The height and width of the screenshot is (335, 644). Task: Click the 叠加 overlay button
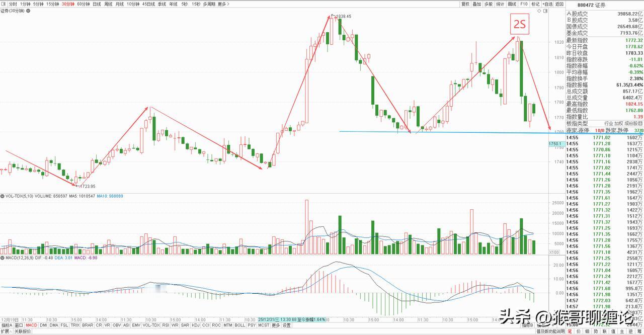click(476, 4)
